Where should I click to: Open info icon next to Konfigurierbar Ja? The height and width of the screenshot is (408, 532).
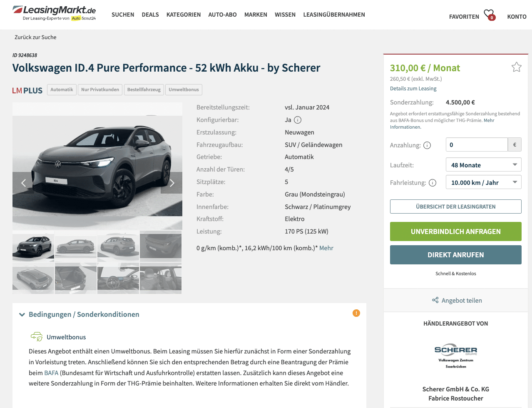tap(298, 120)
